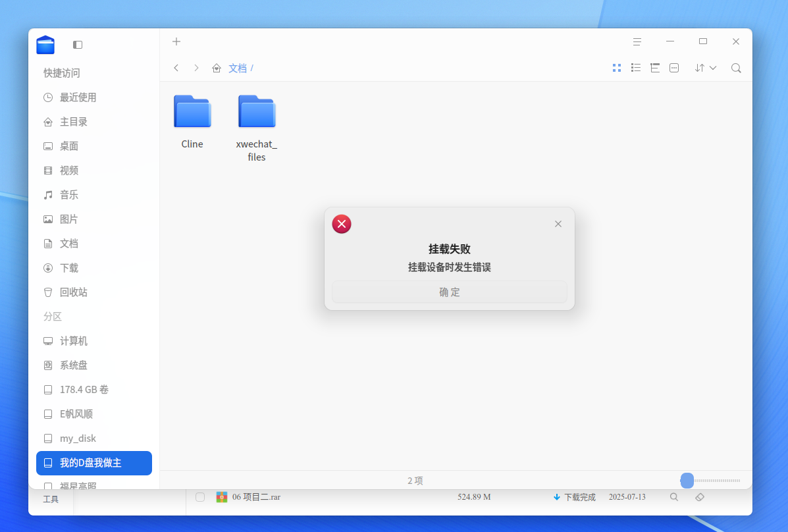Open 桌面 in the sidebar
The height and width of the screenshot is (532, 788).
(94, 146)
